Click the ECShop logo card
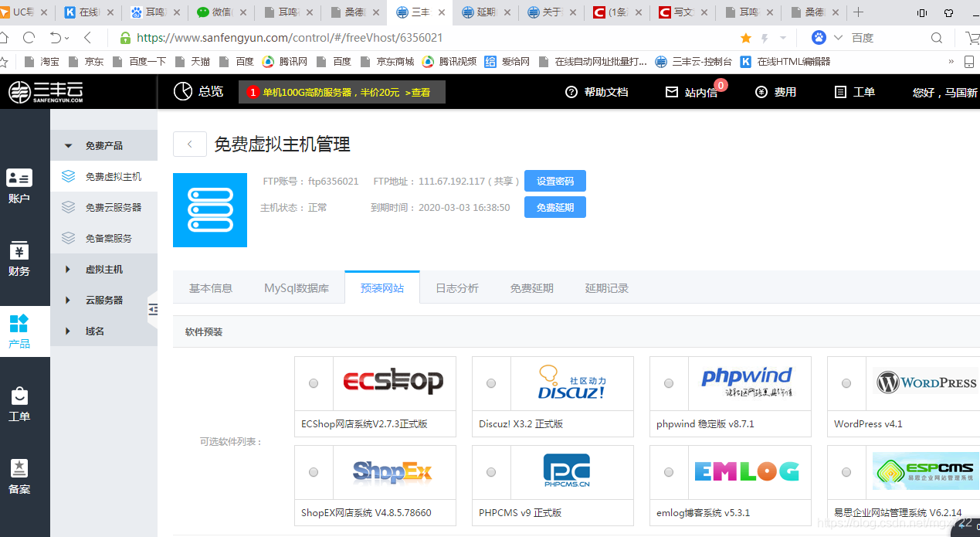The height and width of the screenshot is (537, 980). 394,382
